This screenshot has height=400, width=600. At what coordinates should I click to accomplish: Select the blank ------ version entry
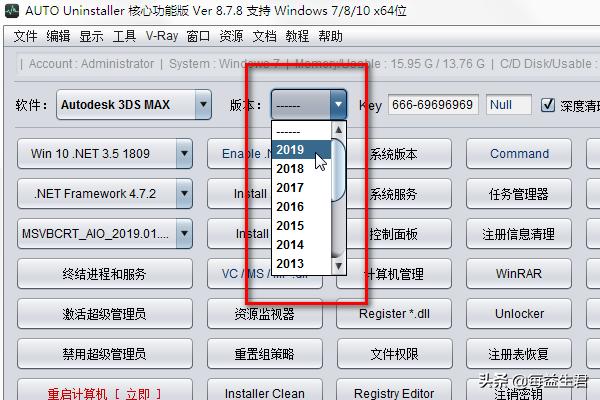coord(301,131)
